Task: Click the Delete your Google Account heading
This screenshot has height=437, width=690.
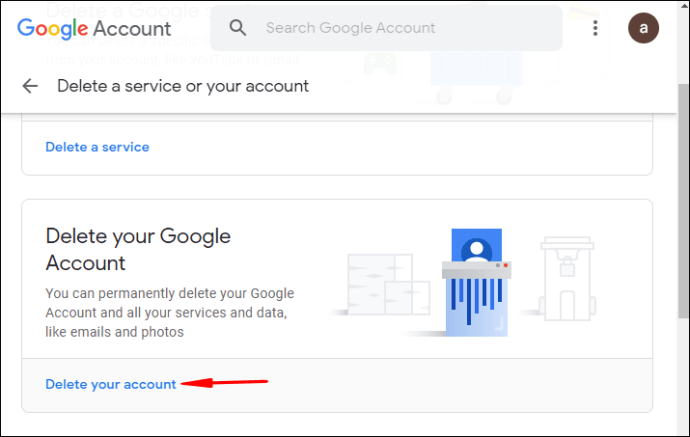Action: point(138,249)
